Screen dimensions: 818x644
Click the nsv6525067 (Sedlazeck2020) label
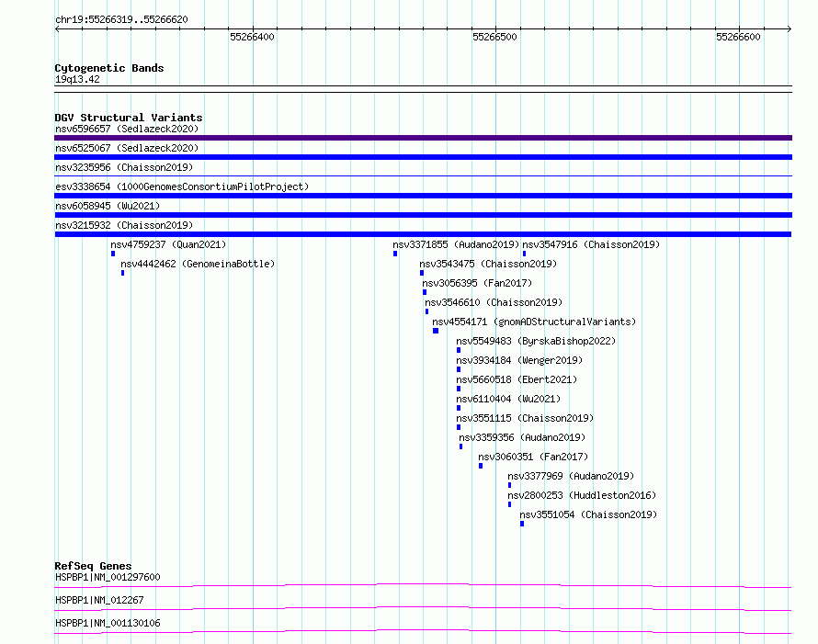tap(127, 148)
